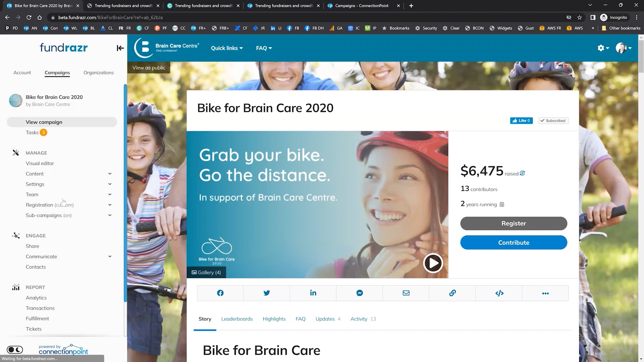Viewport: 644px width, 362px height.
Task: Open Quick links dropdown
Action: pyautogui.click(x=227, y=48)
